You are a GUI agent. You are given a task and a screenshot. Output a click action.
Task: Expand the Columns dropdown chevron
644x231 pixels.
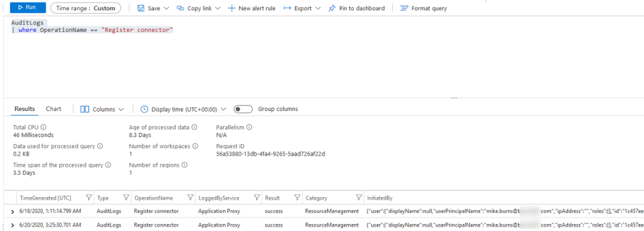pos(121,110)
